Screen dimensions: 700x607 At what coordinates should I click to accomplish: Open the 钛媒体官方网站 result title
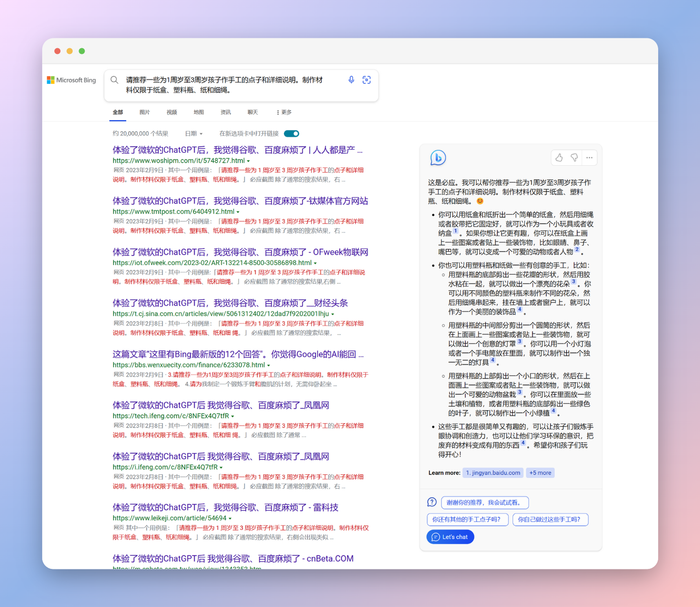[240, 201]
